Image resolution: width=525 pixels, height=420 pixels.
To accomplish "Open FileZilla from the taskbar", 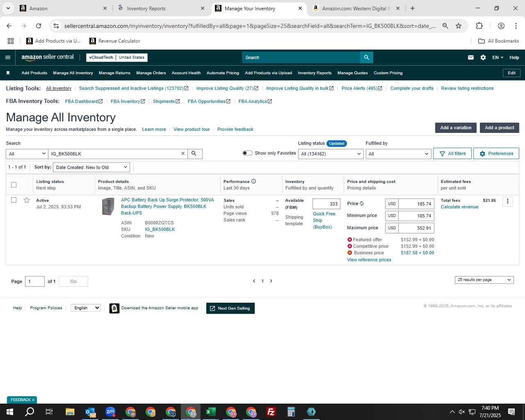I will pos(271,412).
